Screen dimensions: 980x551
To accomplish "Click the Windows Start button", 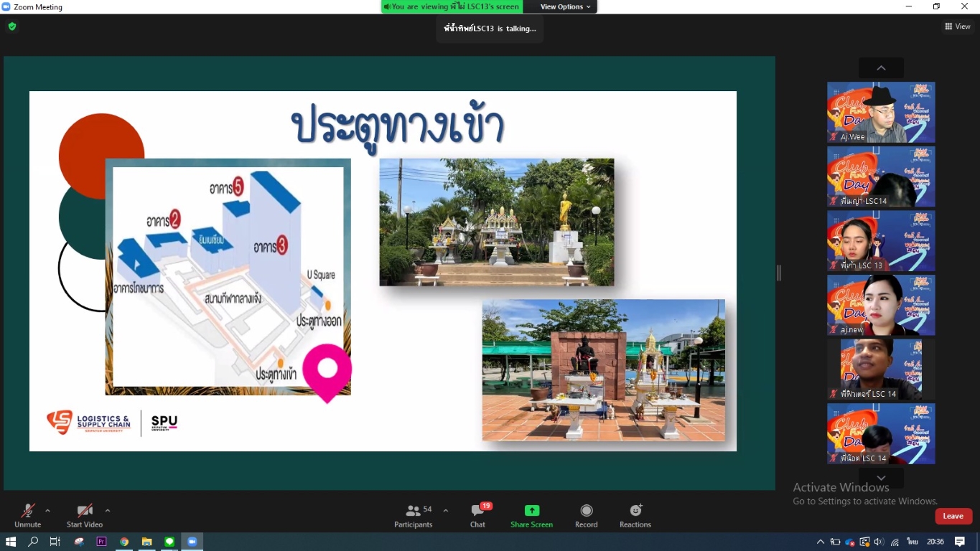I will click(x=11, y=542).
